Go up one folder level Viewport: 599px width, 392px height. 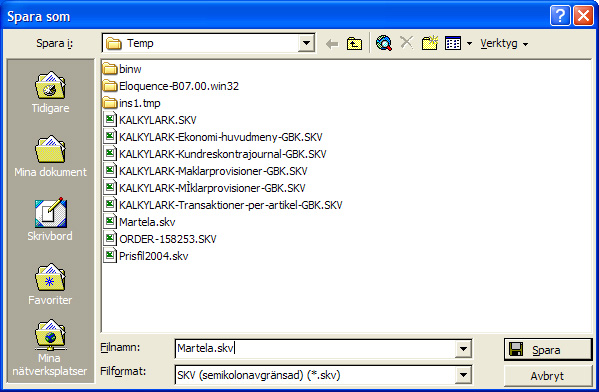(354, 44)
